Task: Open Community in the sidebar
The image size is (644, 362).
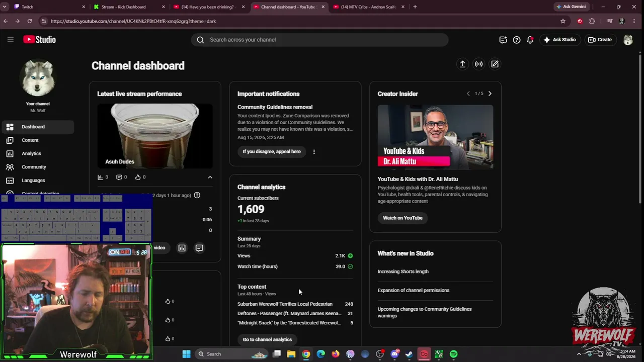Action: click(37, 167)
